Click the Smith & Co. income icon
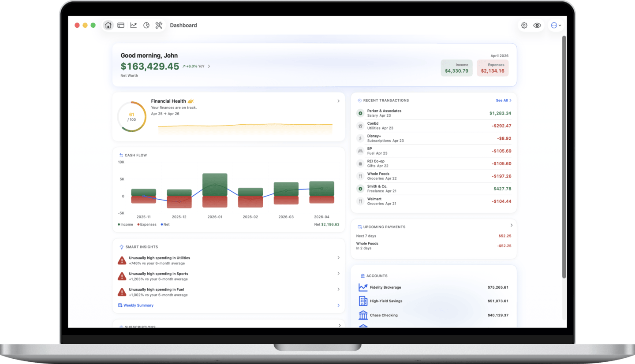 point(360,189)
